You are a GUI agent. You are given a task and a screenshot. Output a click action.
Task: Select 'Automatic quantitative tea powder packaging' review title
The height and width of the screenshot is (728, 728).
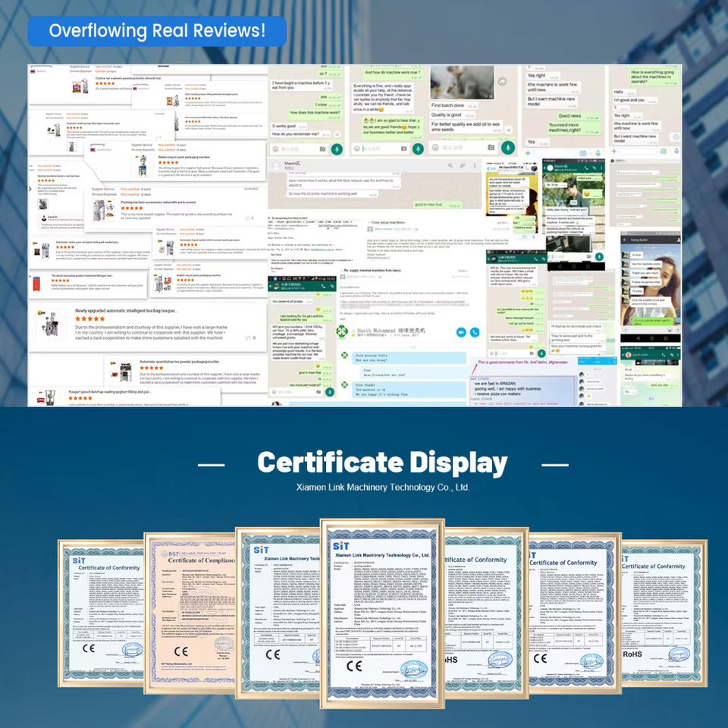[180, 361]
